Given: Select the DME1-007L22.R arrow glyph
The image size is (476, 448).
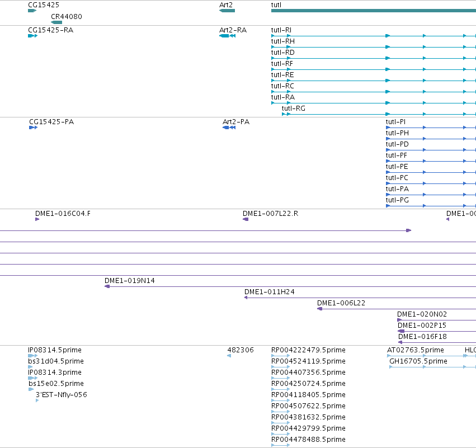Looking at the screenshot, I should point(246,219).
